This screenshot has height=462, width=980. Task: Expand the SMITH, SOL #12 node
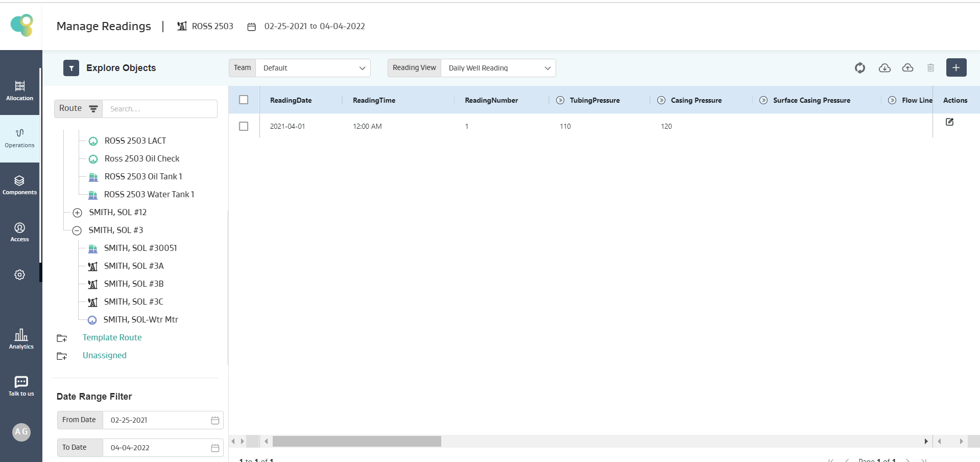(77, 213)
